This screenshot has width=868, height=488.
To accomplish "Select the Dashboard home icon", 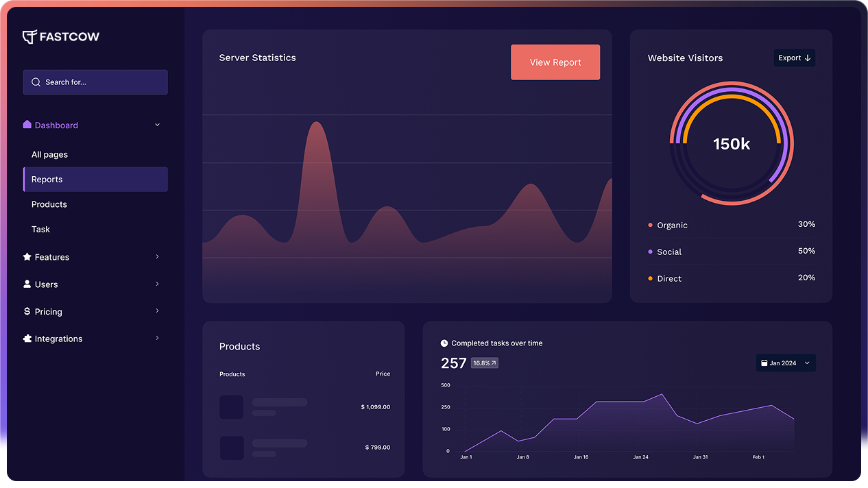I will pyautogui.click(x=27, y=125).
